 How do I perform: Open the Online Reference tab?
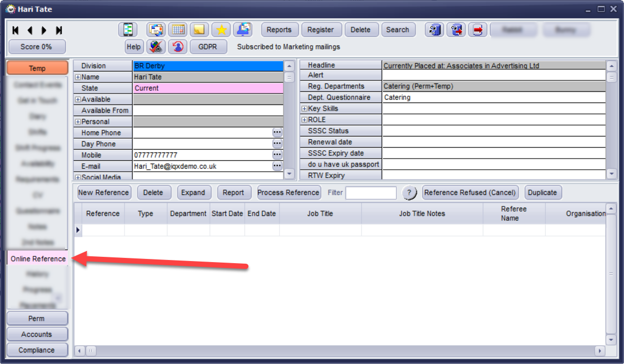coord(38,258)
